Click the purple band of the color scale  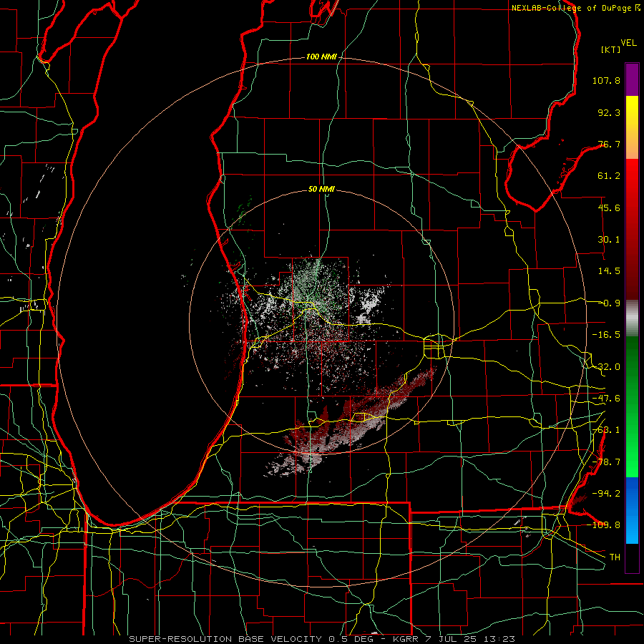tap(632, 79)
